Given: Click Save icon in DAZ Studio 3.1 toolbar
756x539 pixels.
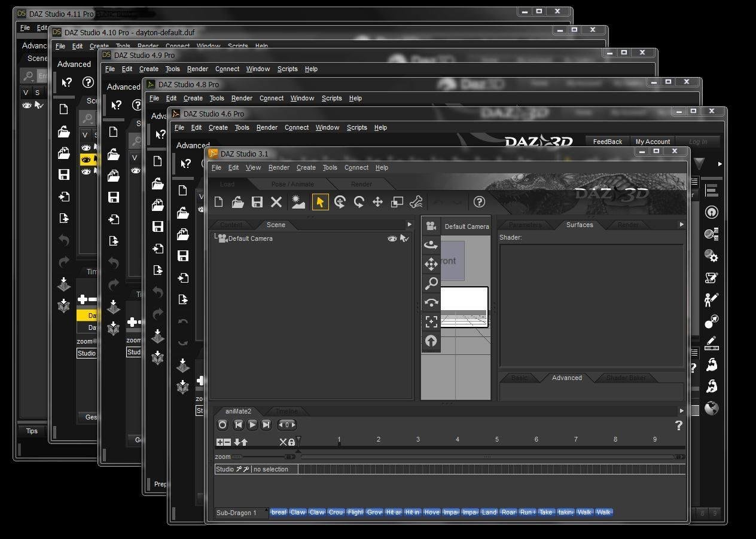Looking at the screenshot, I should (x=257, y=202).
